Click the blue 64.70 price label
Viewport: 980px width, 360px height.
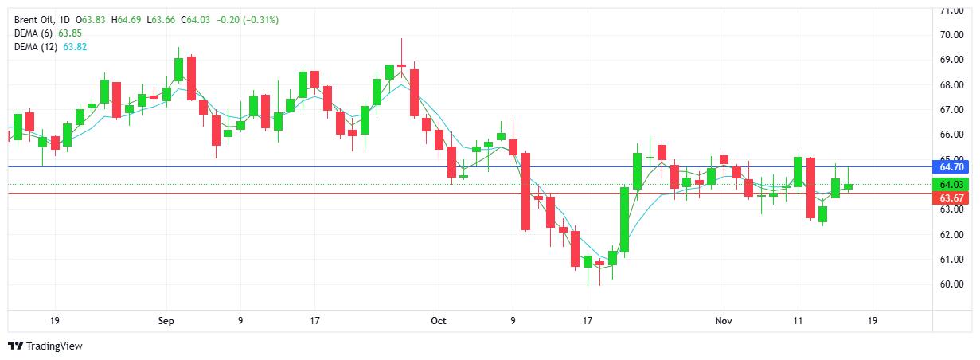click(x=952, y=167)
